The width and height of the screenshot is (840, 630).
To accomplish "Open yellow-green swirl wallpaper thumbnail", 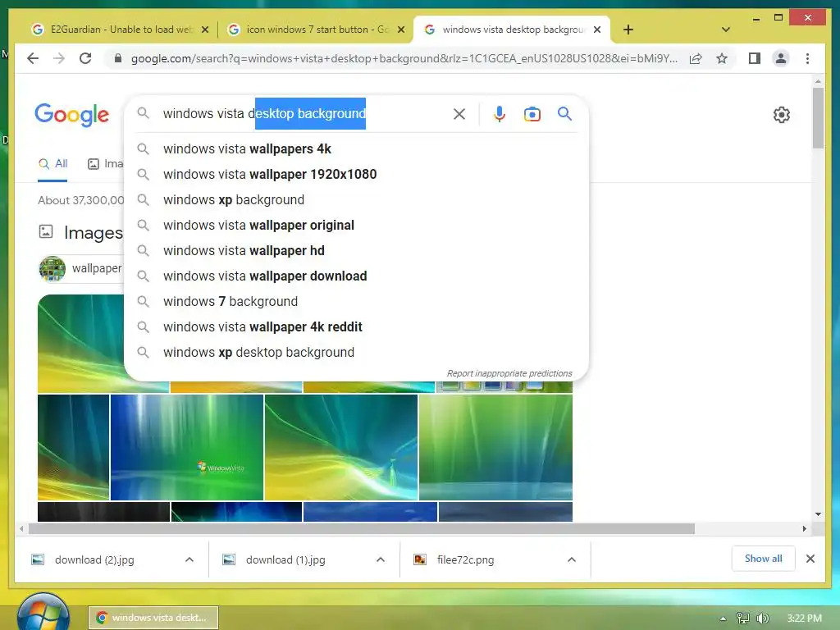I will [x=340, y=447].
